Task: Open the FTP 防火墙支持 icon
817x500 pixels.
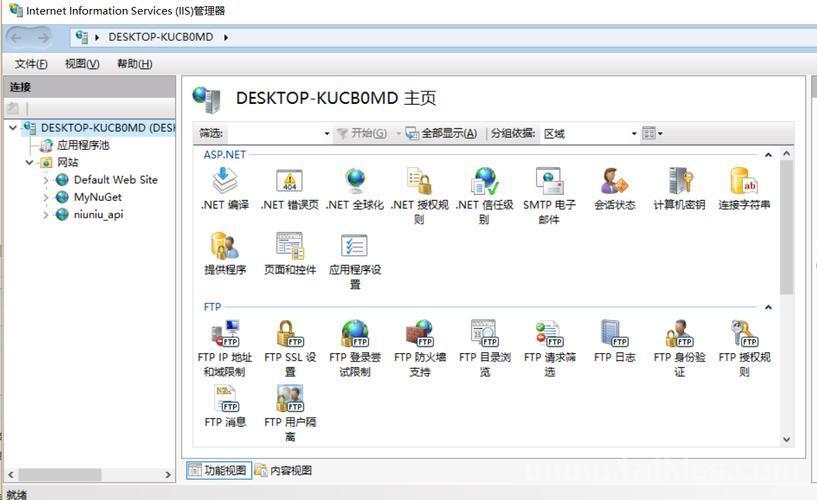Action: [x=419, y=334]
